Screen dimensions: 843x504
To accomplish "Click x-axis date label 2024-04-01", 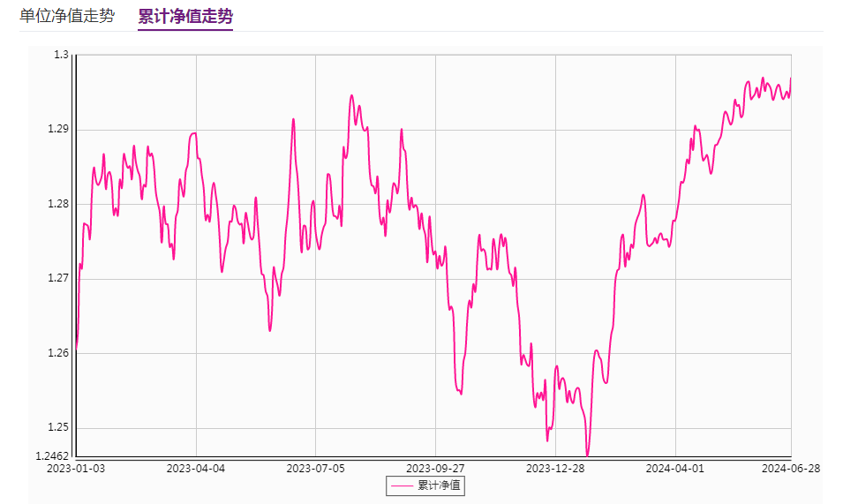I will point(675,469).
